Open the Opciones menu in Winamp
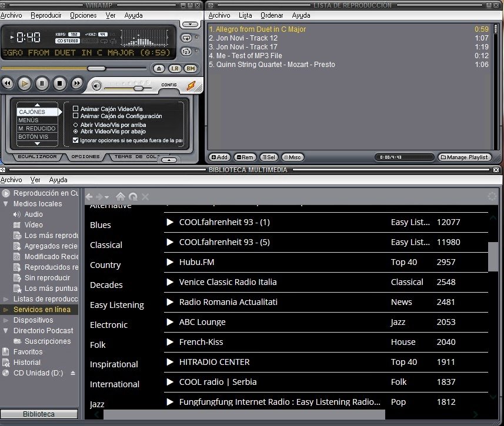 click(x=84, y=15)
